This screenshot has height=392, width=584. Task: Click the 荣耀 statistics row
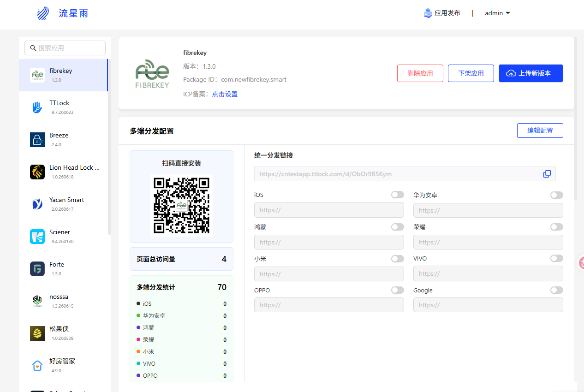point(181,339)
